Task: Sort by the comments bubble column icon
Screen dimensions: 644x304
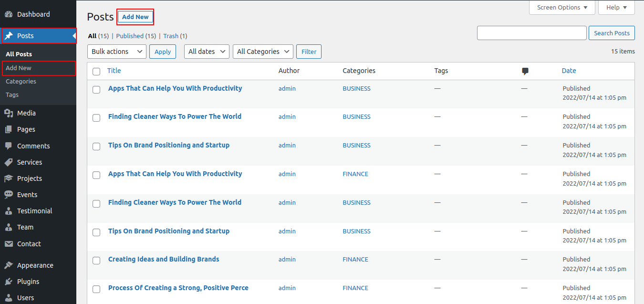Action: [525, 71]
